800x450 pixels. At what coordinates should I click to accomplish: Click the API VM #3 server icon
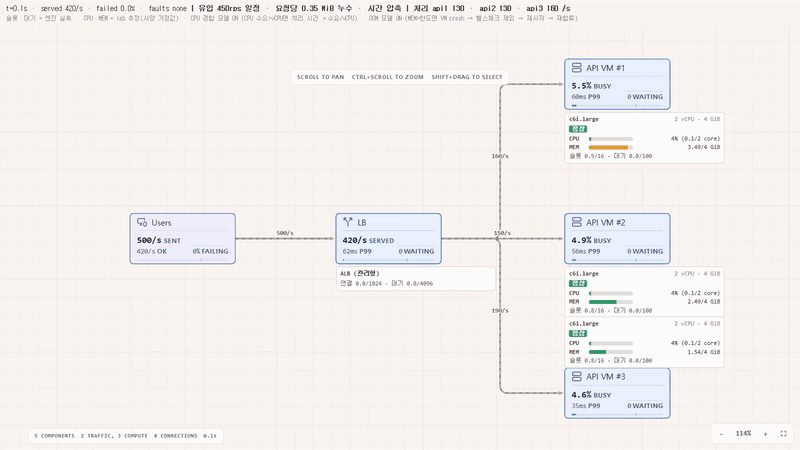pyautogui.click(x=577, y=377)
